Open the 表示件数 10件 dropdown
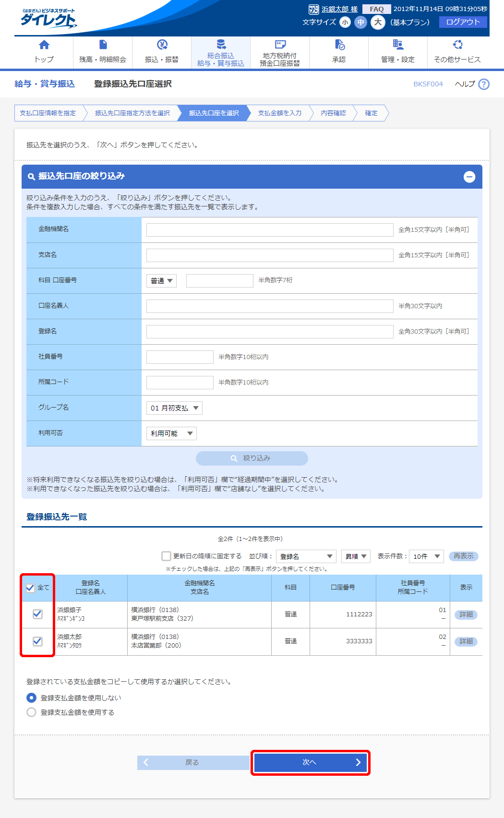The image size is (504, 818). pos(426,556)
